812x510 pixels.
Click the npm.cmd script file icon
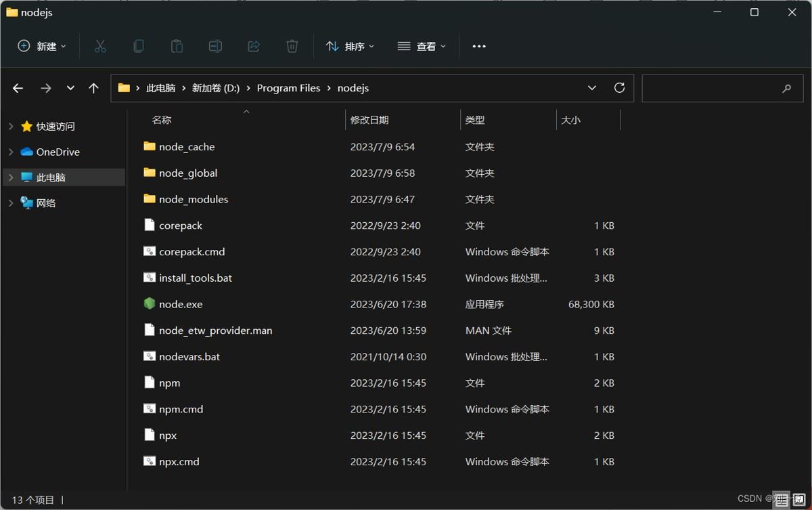pyautogui.click(x=150, y=408)
